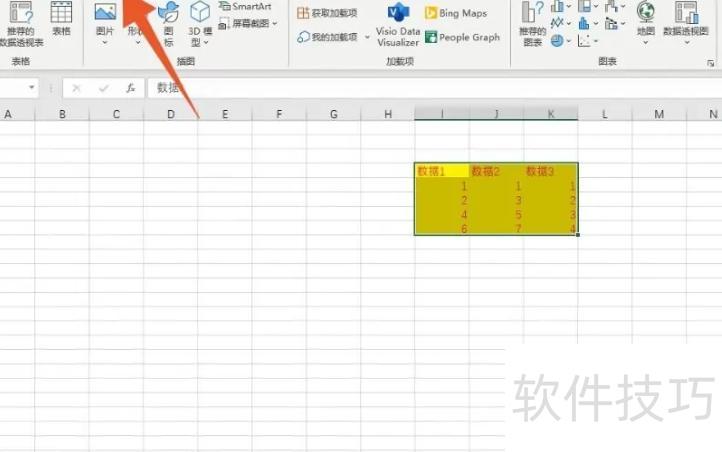This screenshot has height=452, width=722.
Task: Expand the scatter chart dropdown arrow
Action: pyautogui.click(x=596, y=41)
